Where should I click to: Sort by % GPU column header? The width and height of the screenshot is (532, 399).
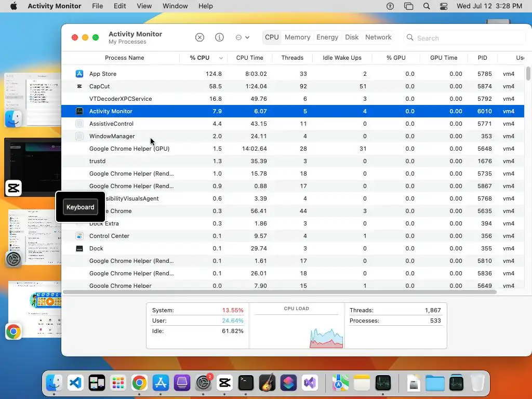(x=396, y=58)
